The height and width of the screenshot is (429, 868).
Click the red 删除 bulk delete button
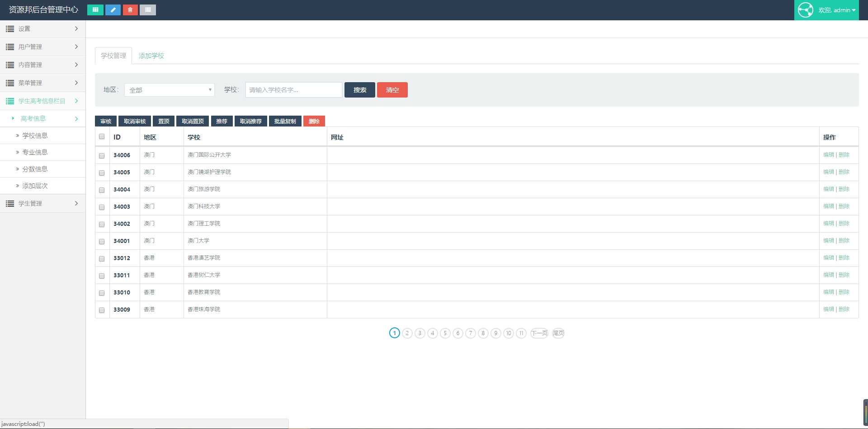click(x=314, y=121)
